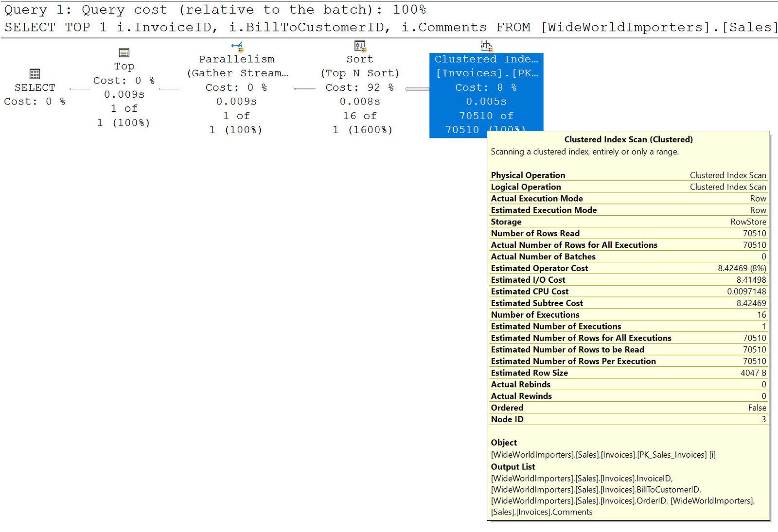This screenshot has width=778, height=532.
Task: Click the SELECT node 'Cost: 0 %' text
Action: tap(35, 102)
